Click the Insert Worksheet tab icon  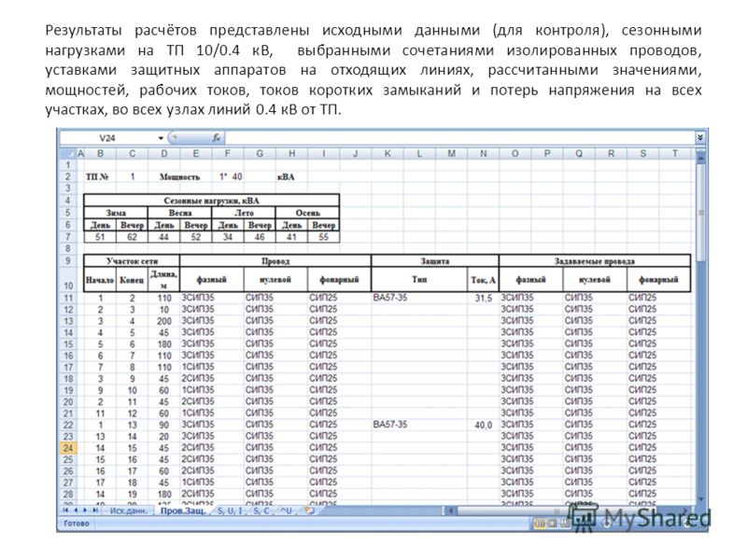tap(310, 511)
